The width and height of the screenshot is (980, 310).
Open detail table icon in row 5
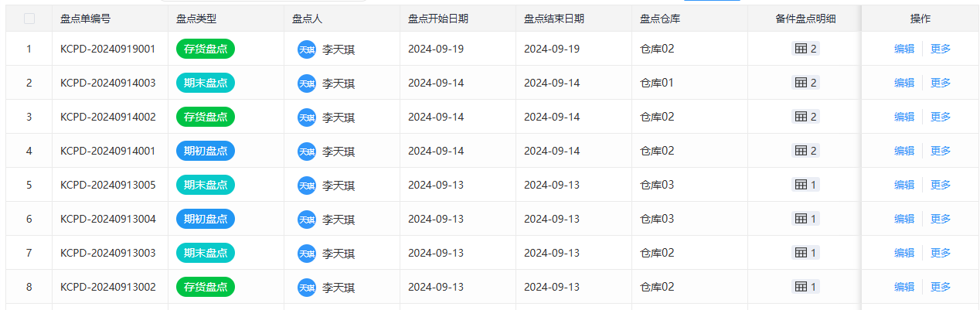pos(801,185)
